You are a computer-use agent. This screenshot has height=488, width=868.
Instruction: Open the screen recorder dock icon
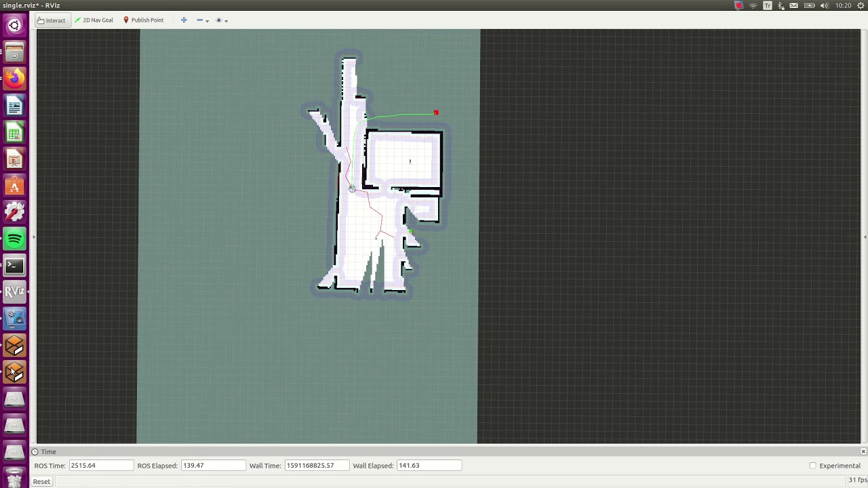tap(14, 319)
